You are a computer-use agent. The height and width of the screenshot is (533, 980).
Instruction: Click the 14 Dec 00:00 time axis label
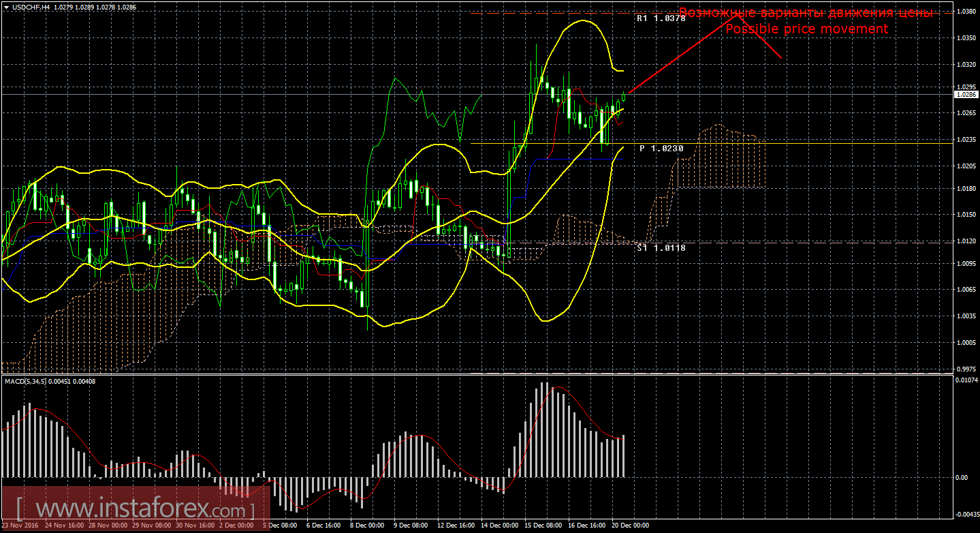pyautogui.click(x=499, y=526)
